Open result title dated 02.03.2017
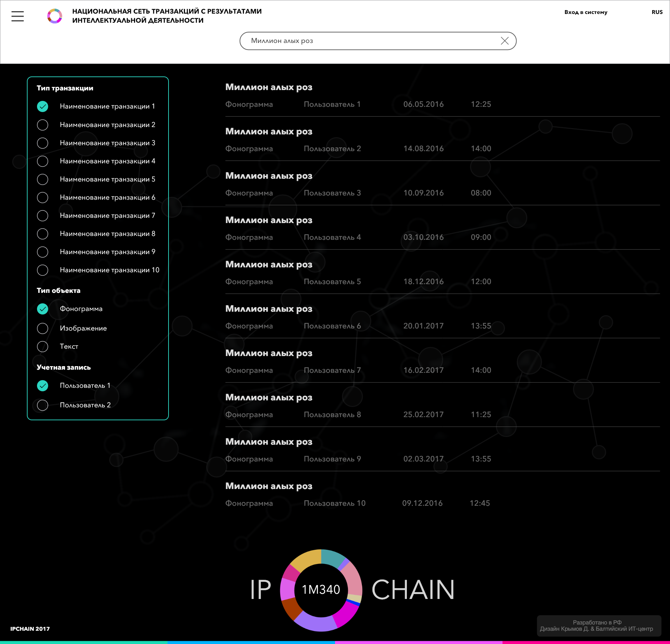The image size is (670, 644). click(x=269, y=442)
